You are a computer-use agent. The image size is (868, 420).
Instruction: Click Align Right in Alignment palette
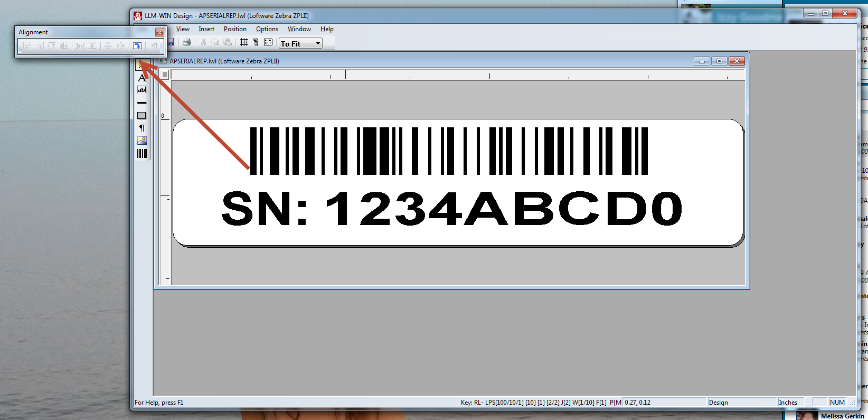point(40,46)
